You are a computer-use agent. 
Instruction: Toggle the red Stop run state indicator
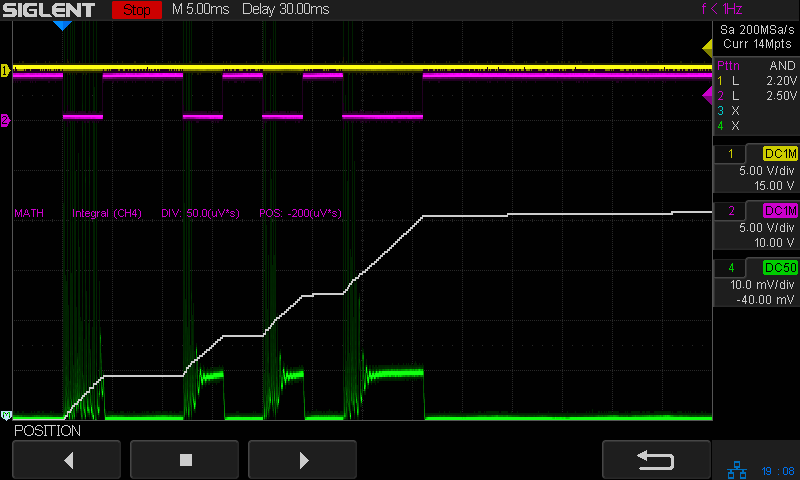coord(138,10)
